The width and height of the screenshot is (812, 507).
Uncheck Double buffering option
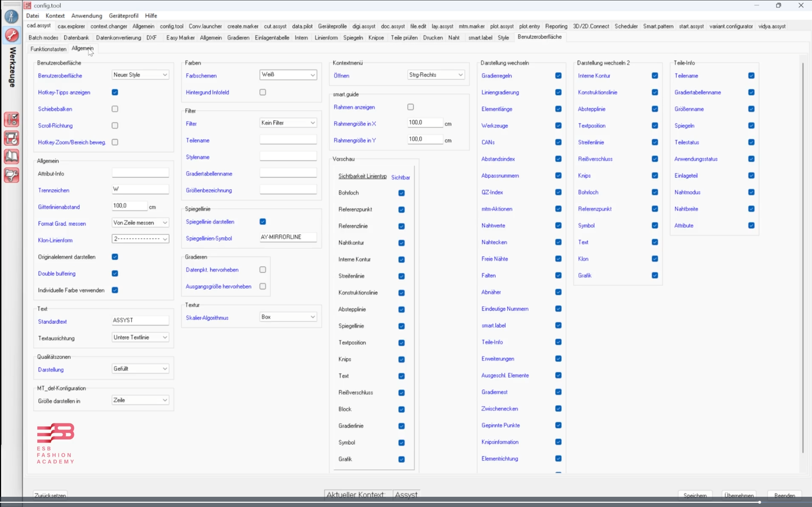tap(115, 273)
